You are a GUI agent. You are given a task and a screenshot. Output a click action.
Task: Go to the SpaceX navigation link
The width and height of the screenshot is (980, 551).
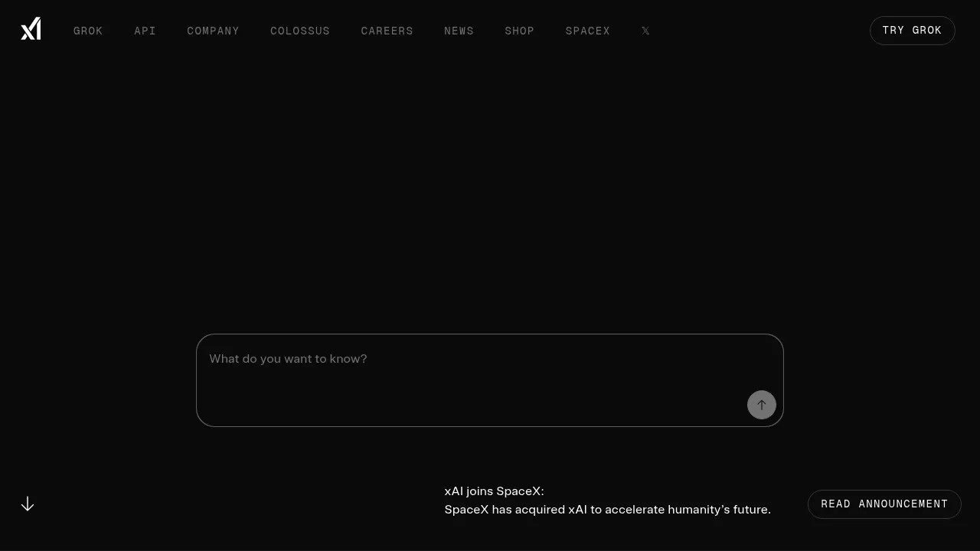point(587,31)
